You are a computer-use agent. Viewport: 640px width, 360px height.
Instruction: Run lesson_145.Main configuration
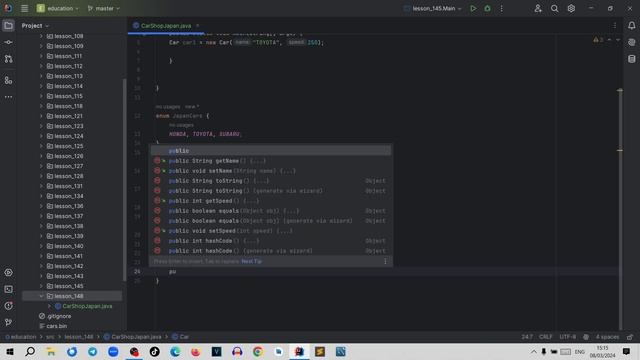coord(473,8)
